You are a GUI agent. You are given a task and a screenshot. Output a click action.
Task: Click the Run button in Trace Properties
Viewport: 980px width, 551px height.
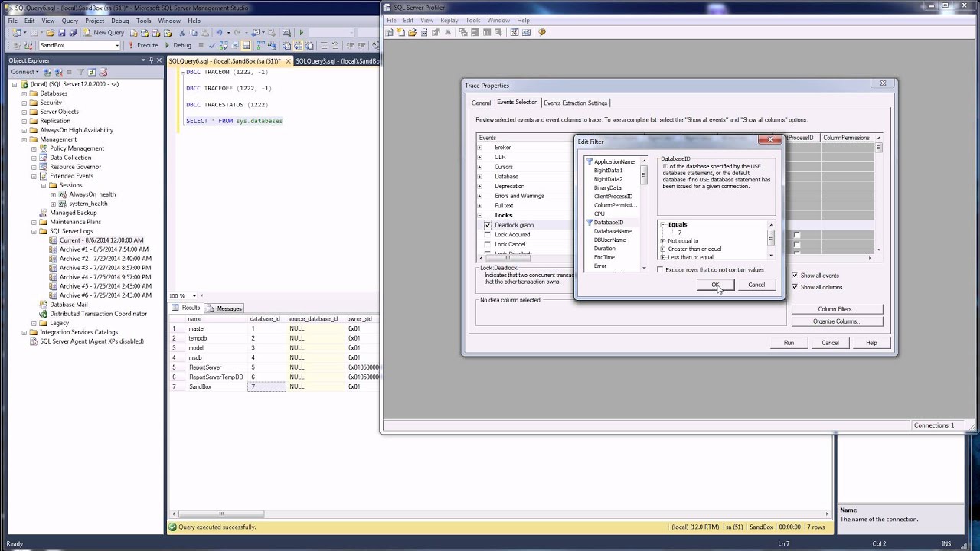(x=789, y=343)
